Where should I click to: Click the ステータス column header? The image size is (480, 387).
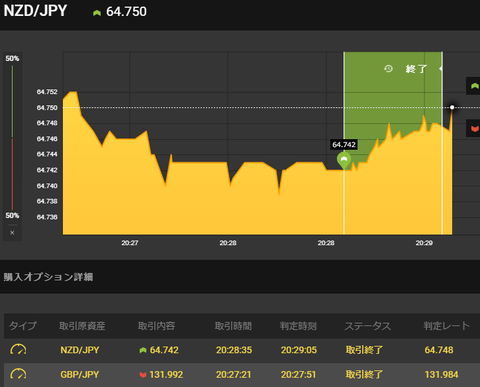tap(368, 326)
